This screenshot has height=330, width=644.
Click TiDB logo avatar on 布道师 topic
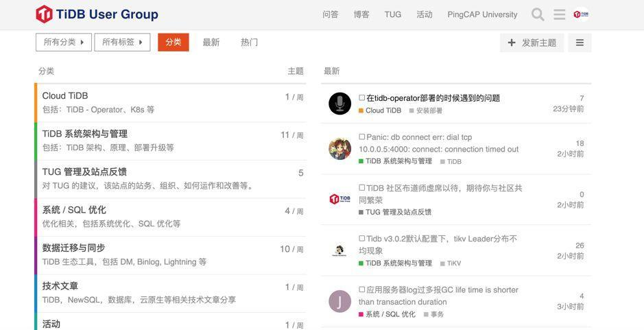339,200
